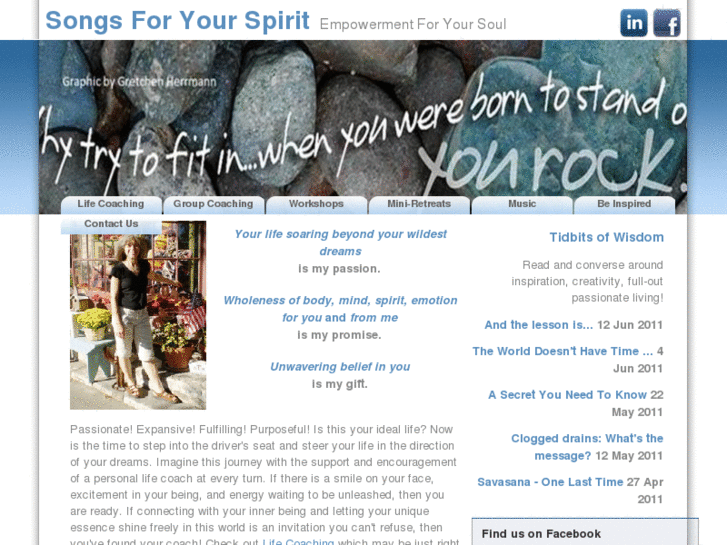Read the 'And the lesson is...' post
This screenshot has height=545, width=727.
point(539,325)
